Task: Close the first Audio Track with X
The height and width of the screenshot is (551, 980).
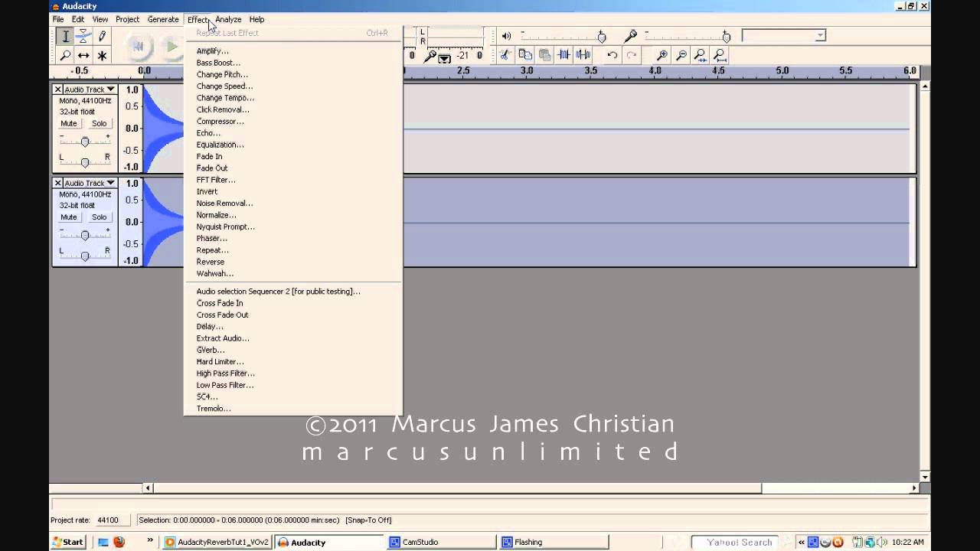Action: pos(58,90)
